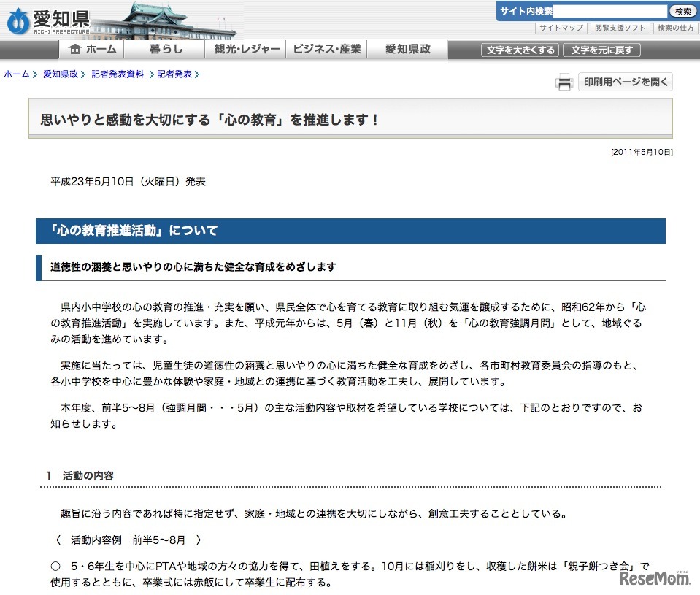Click the printer icon

click(564, 82)
